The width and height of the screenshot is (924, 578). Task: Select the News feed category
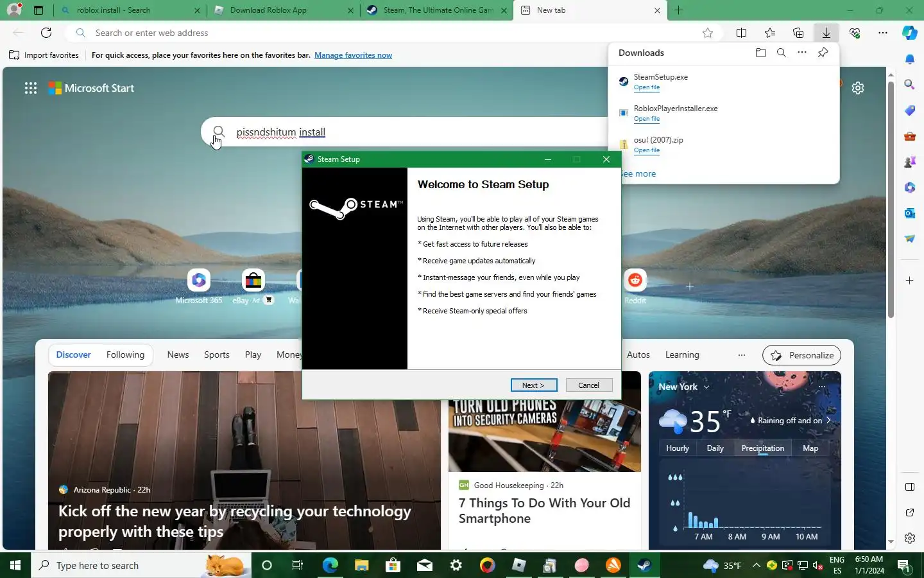178,355
